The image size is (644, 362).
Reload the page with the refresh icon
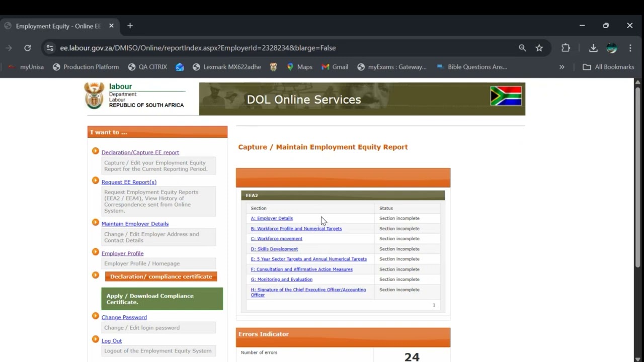coord(28,48)
